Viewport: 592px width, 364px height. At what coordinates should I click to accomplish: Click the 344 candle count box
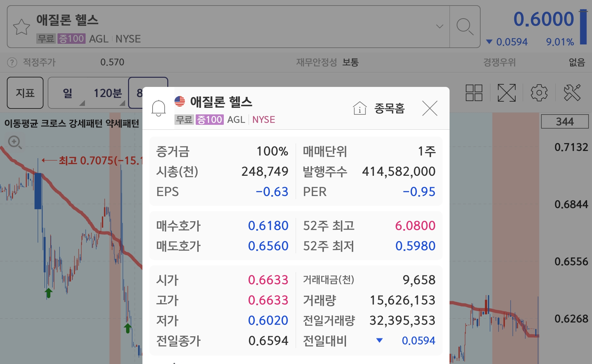[x=565, y=122]
